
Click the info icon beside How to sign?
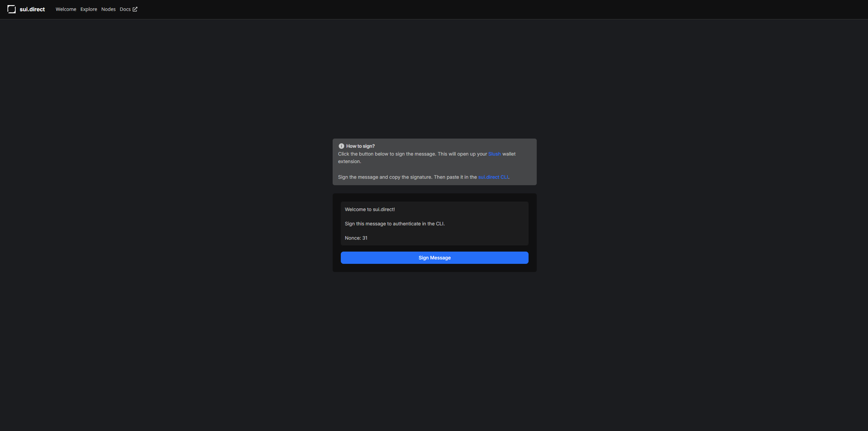coord(341,146)
